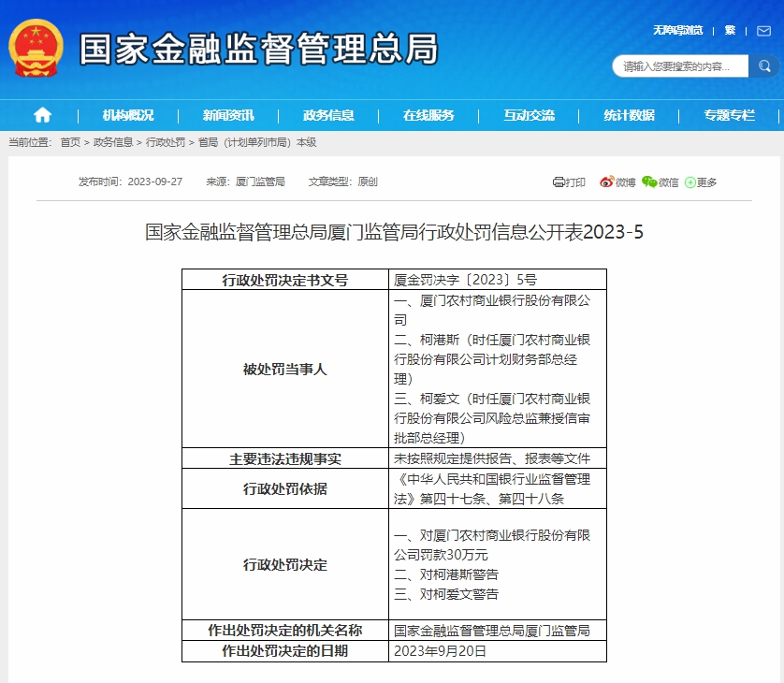Click 行政处罚 breadcrumb link
The height and width of the screenshot is (683, 784).
[165, 142]
